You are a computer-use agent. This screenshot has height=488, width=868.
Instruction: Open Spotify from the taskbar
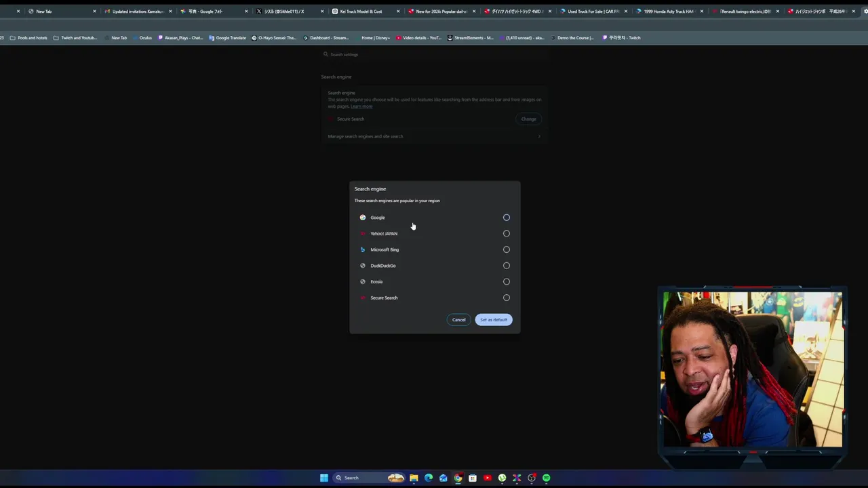(546, 478)
